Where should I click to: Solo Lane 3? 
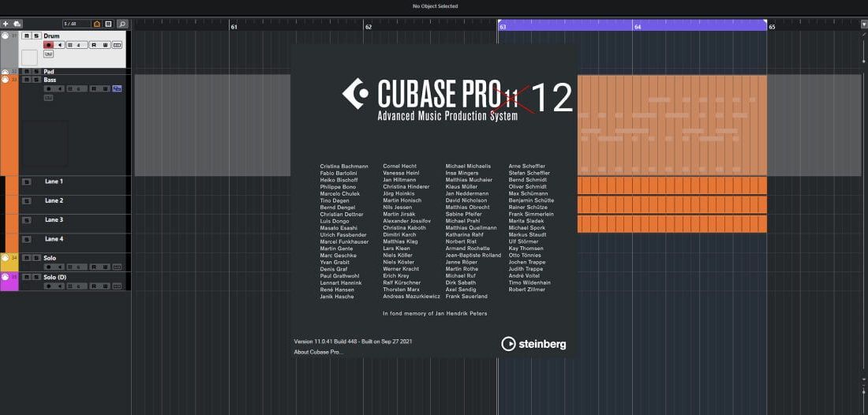point(27,220)
